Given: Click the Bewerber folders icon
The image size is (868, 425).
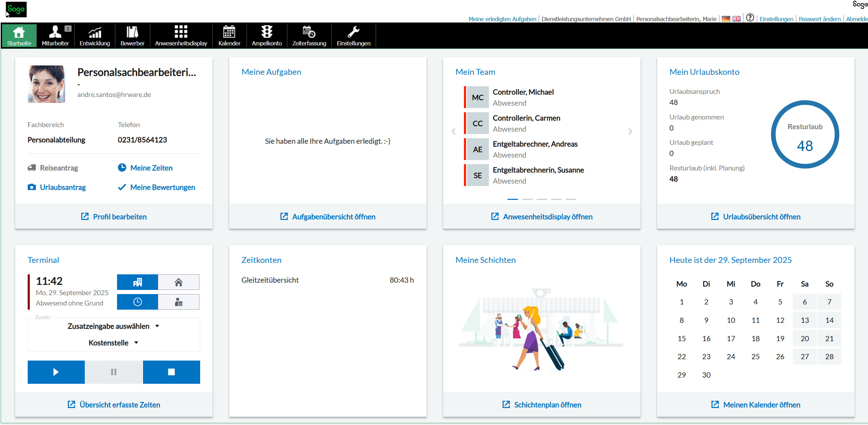Looking at the screenshot, I should 132,32.
